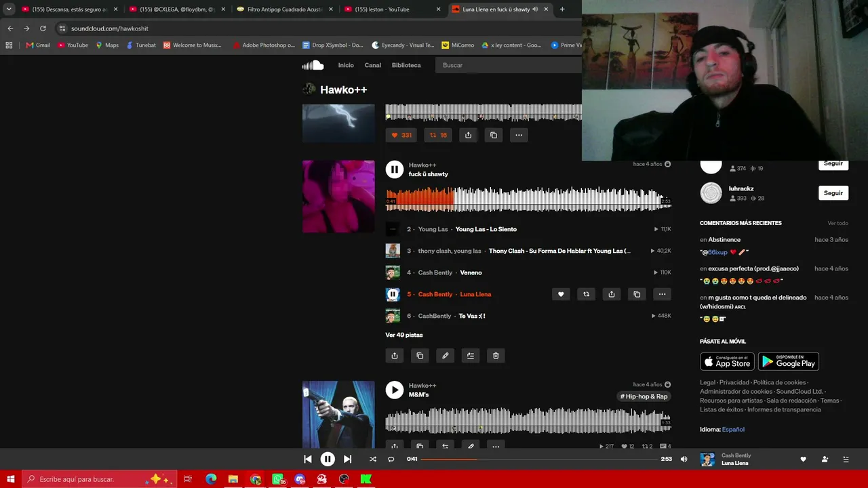The image size is (868, 488).
Task: Toggle shuffle in the player bar
Action: click(x=372, y=459)
